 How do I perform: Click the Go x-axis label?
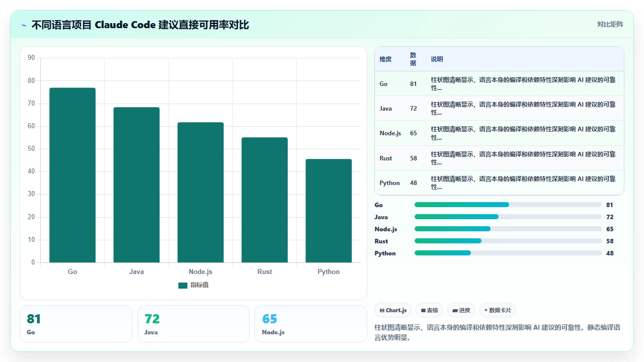tap(72, 271)
